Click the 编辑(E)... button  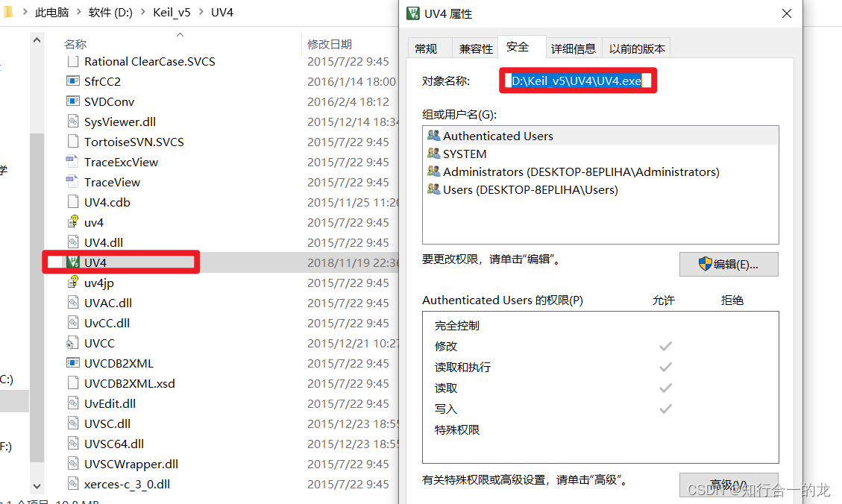click(729, 264)
